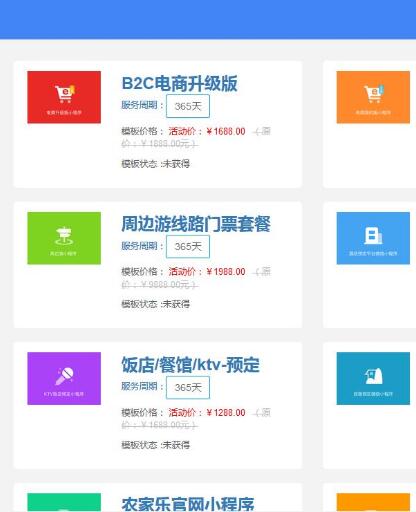
Task: Click 模板状态:未获得 under 饭店/餐馆/ktv-预定
Action: [156, 445]
